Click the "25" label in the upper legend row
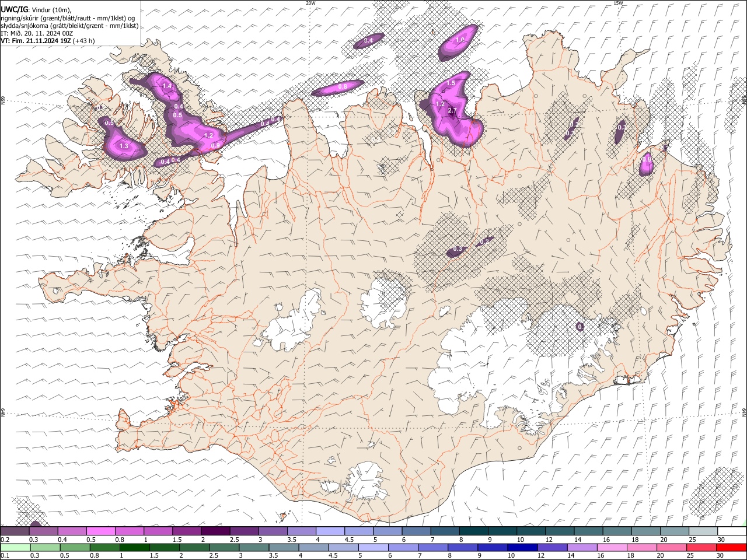The image size is (747, 560). 693,540
